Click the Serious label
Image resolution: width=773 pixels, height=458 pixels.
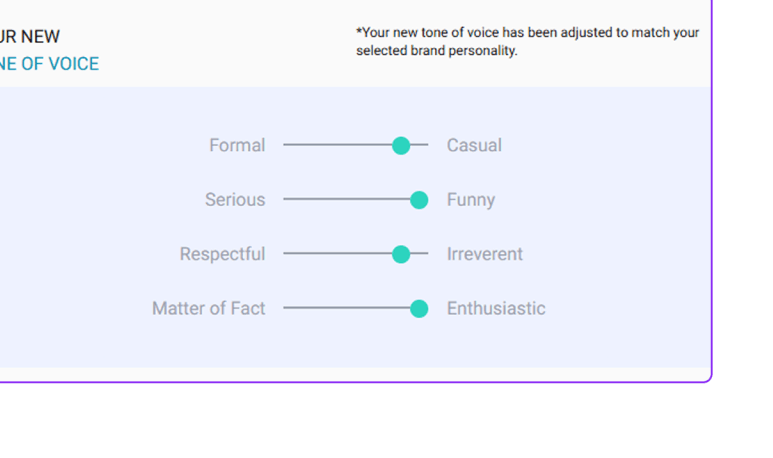(x=235, y=200)
